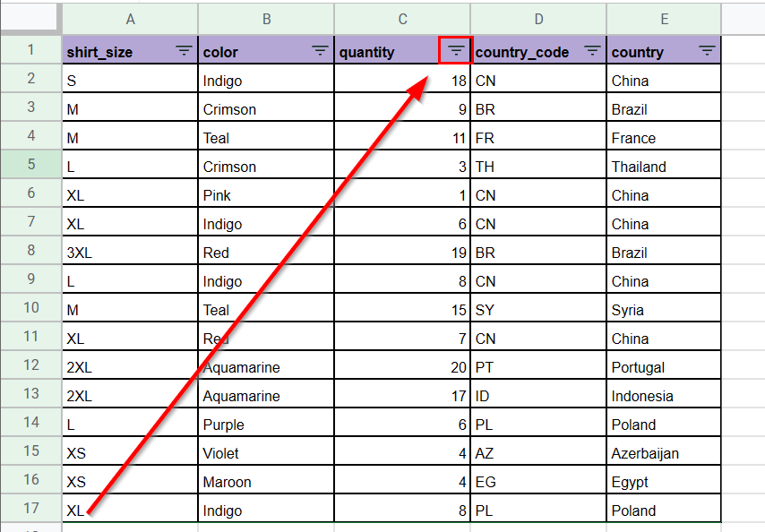765x532 pixels.
Task: Click the Syria country cell
Action: pos(664,308)
